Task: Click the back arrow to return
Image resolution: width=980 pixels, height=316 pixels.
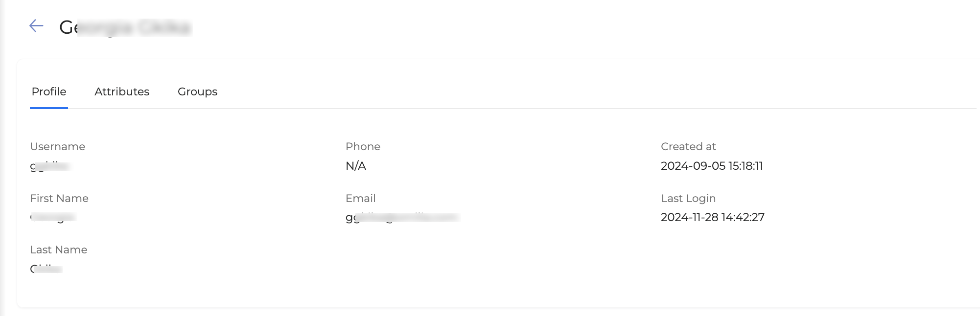Action: tap(36, 26)
